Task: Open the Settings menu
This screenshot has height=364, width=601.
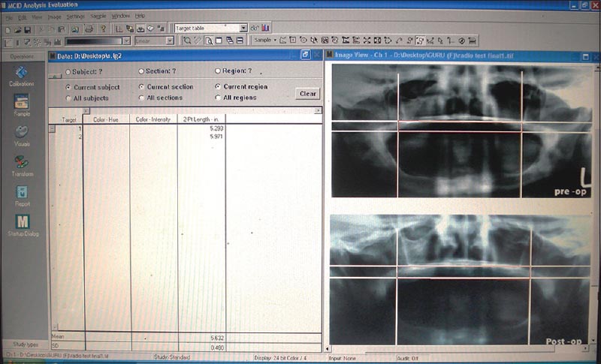Action: [x=75, y=16]
